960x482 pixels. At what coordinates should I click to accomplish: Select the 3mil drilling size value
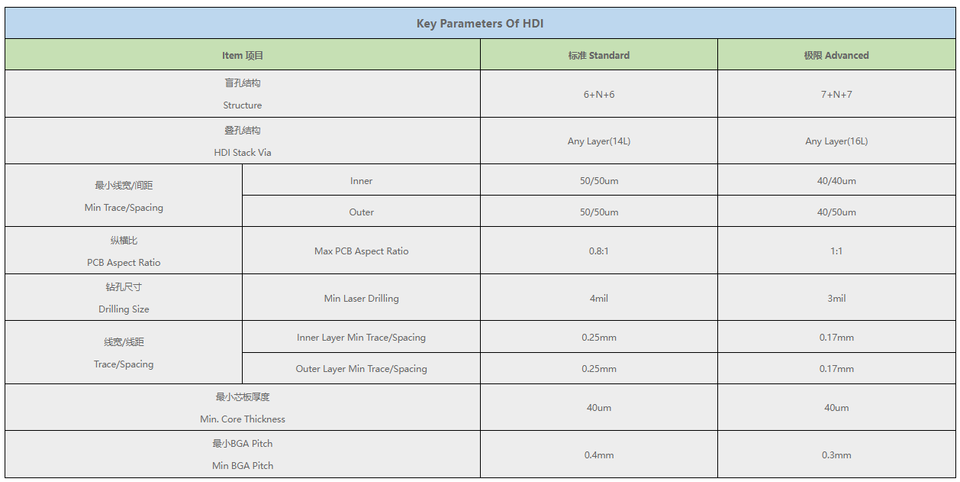836,298
